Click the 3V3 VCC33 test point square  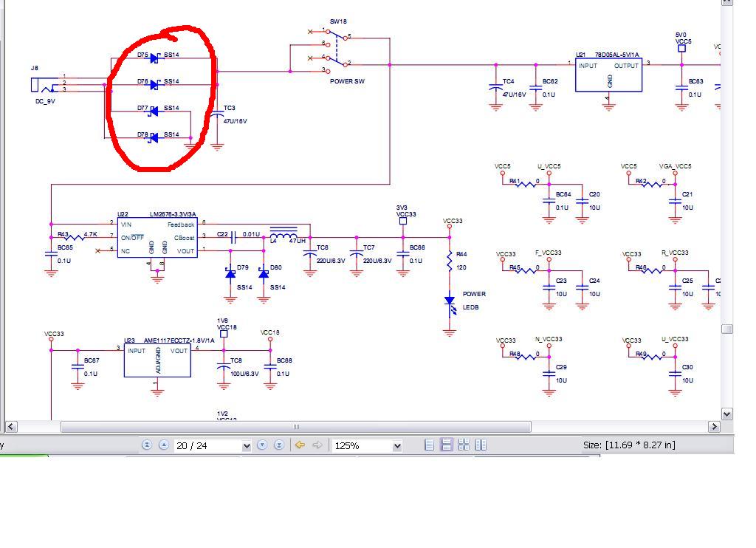403,221
